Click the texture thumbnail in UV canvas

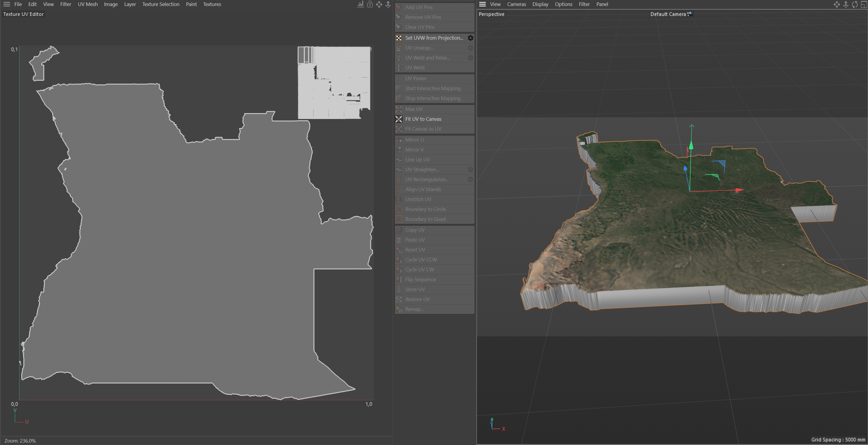point(334,83)
